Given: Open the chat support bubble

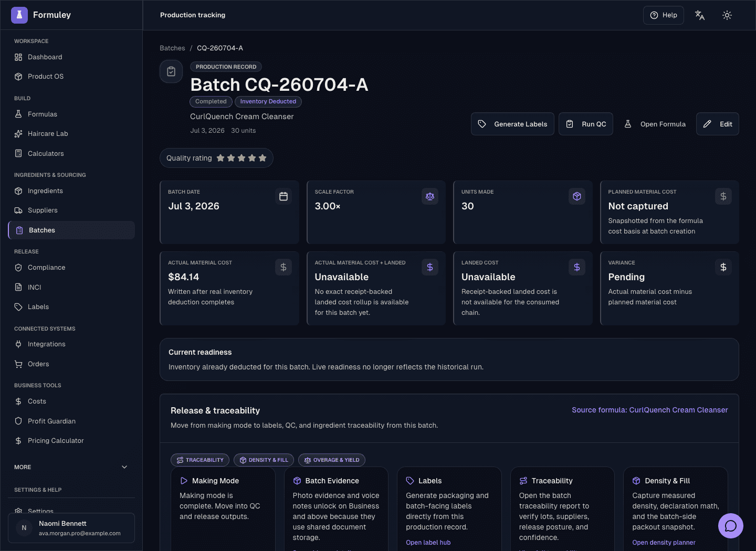Looking at the screenshot, I should [731, 526].
